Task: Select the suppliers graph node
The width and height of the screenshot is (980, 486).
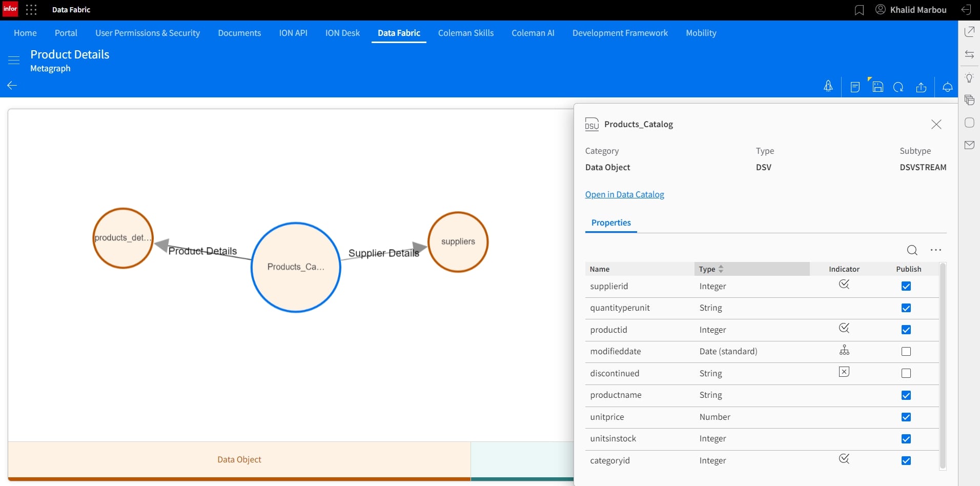Action: tap(458, 241)
